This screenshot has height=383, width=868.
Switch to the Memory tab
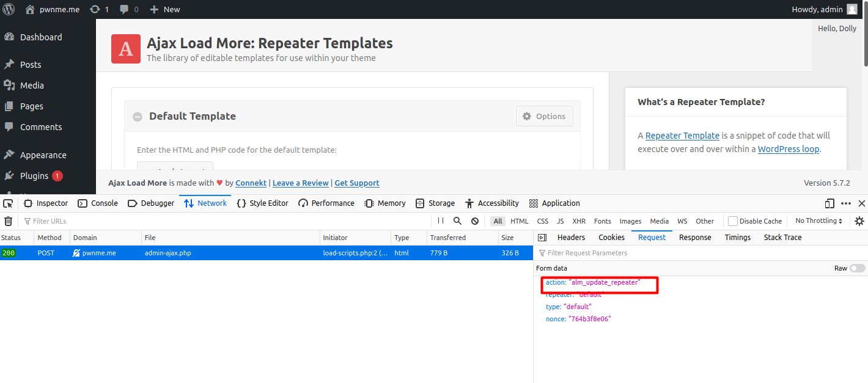pos(385,203)
